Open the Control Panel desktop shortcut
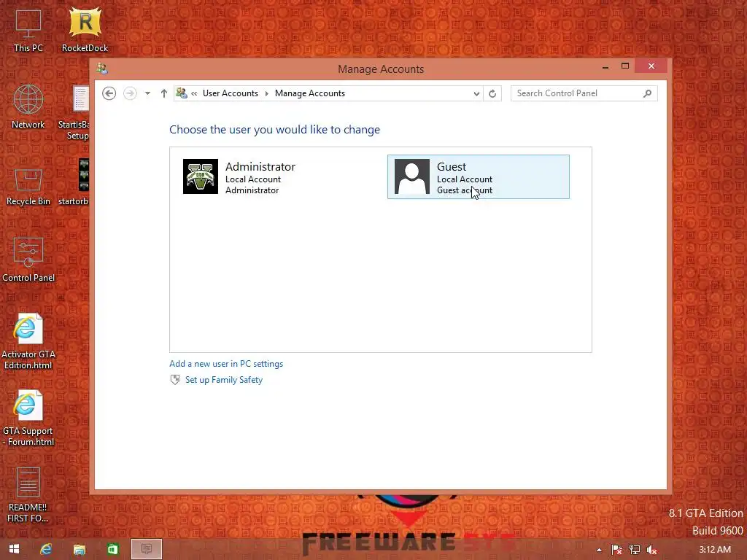The image size is (747, 560). (28, 260)
